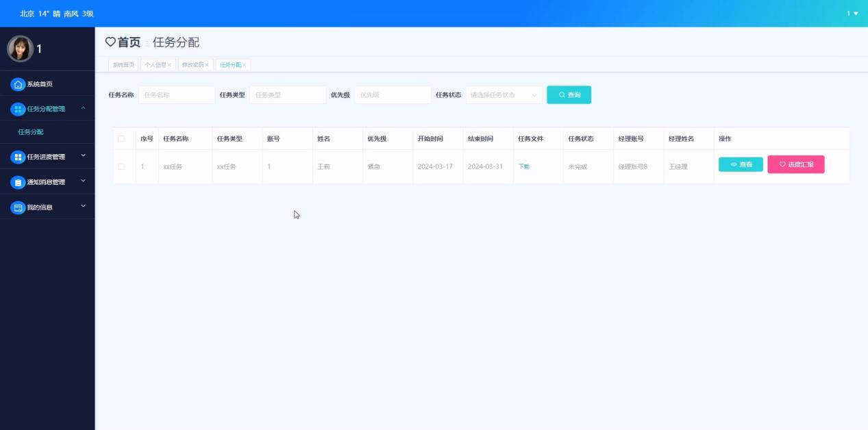
Task: Click the 系统首页 home icon in sidebar
Action: click(18, 84)
